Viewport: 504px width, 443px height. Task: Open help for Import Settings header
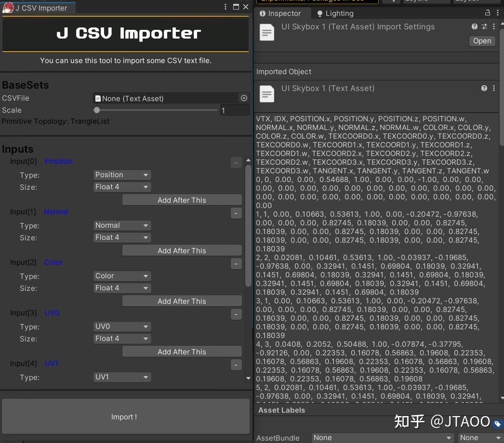click(475, 26)
